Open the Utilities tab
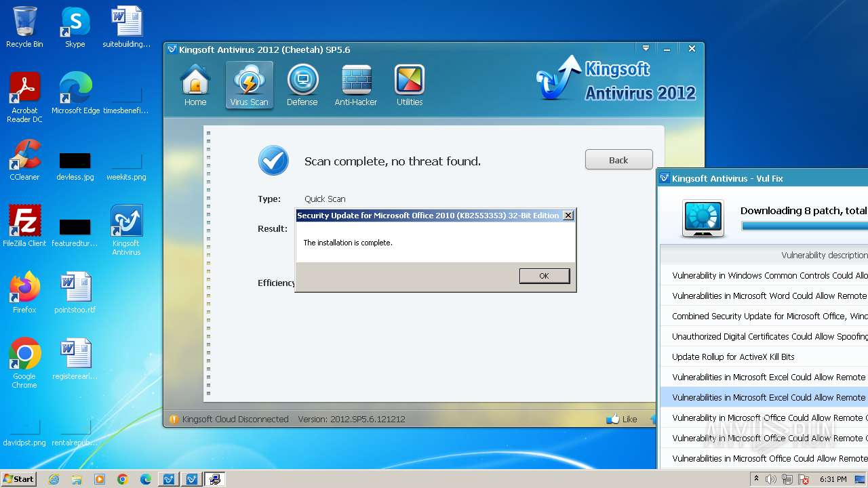The height and width of the screenshot is (488, 868). [x=410, y=85]
